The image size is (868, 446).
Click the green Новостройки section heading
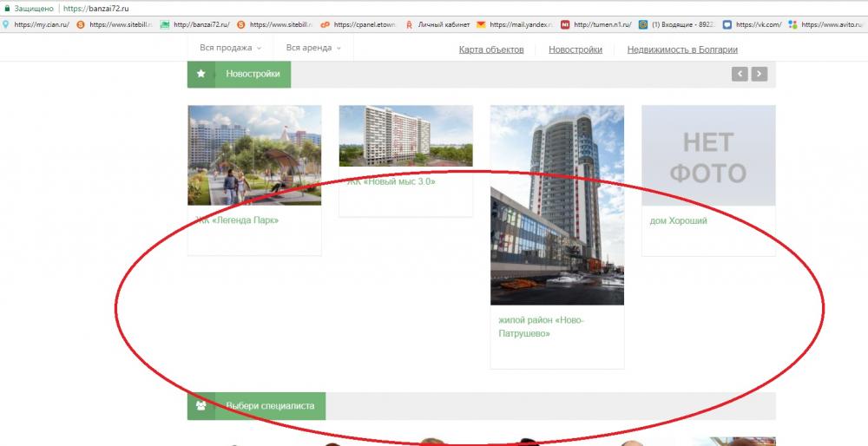(253, 74)
